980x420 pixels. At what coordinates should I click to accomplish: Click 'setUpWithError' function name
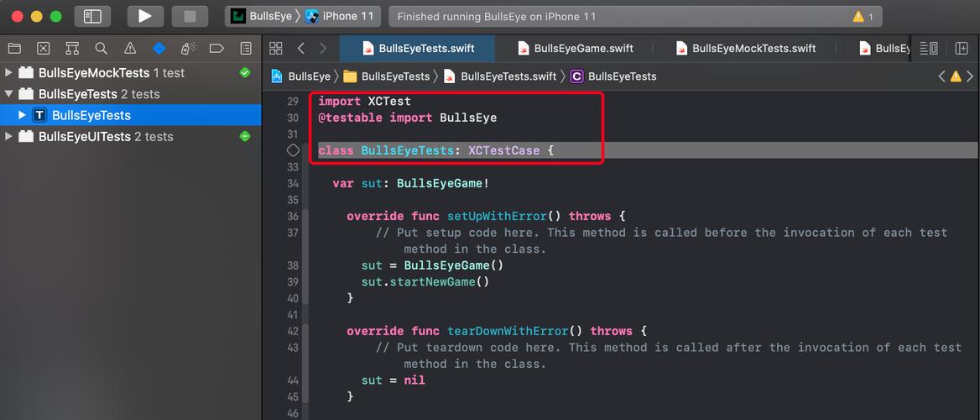(x=497, y=216)
